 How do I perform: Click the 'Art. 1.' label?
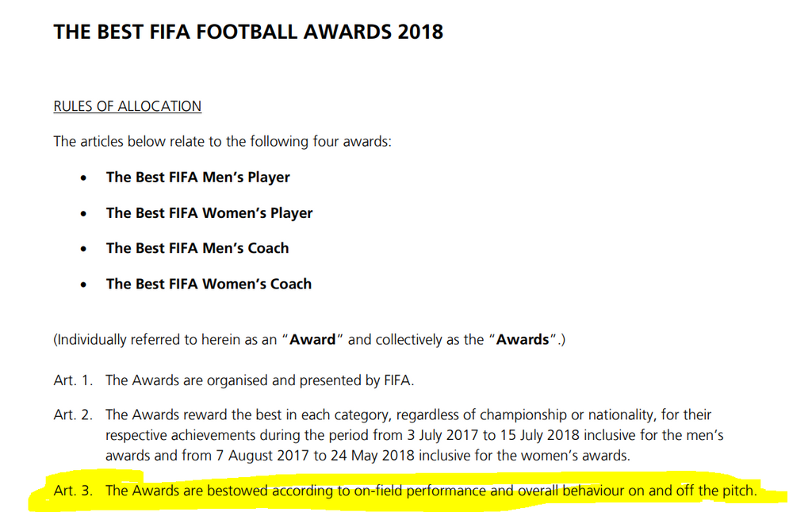(73, 380)
